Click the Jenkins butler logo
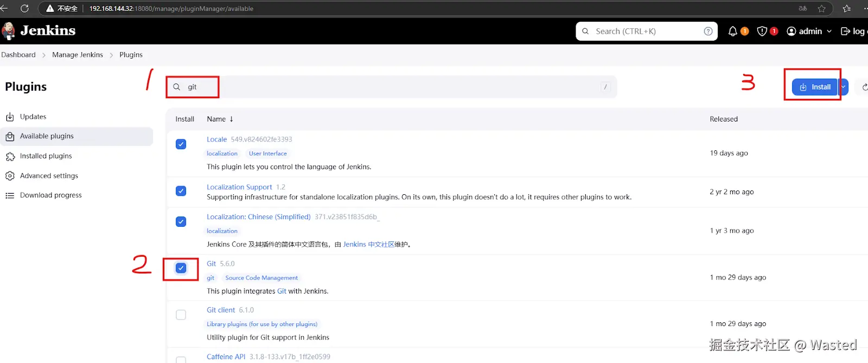Image resolution: width=868 pixels, height=363 pixels. click(9, 31)
